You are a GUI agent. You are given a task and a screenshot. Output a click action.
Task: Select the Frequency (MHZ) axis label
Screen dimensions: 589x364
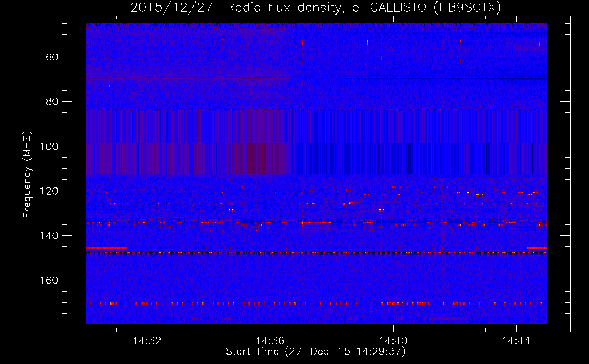coord(27,175)
